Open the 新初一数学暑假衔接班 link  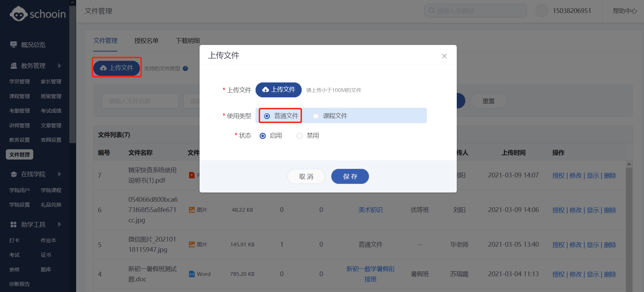click(x=371, y=274)
